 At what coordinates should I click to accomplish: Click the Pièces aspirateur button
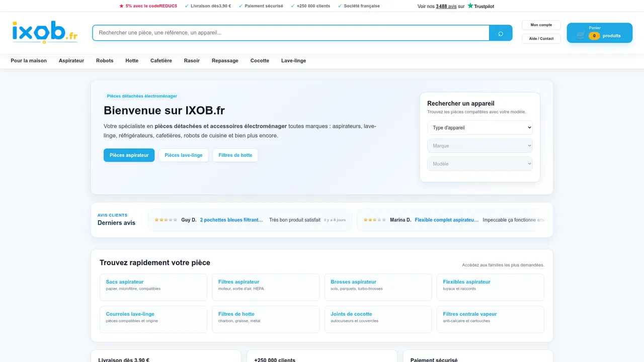(129, 155)
